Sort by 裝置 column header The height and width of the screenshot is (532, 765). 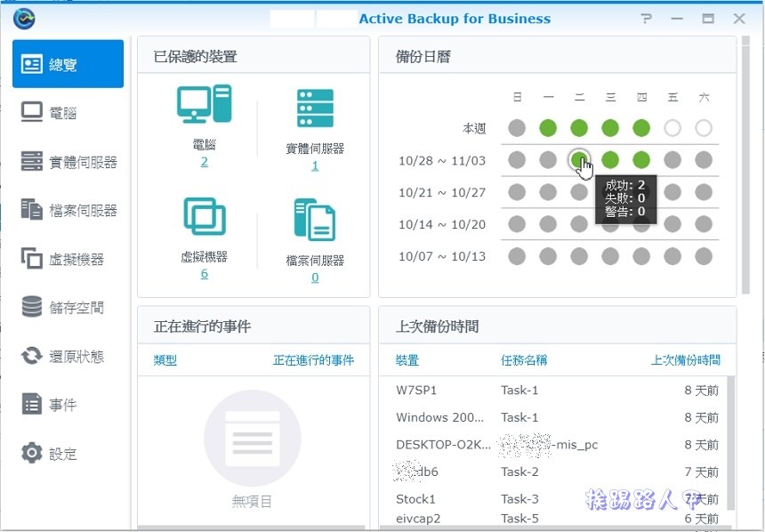[407, 360]
